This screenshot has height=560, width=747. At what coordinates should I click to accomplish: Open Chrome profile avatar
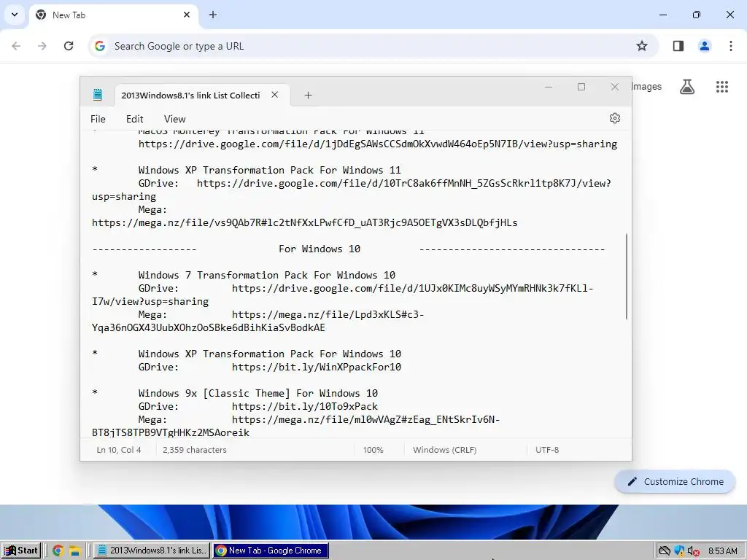[704, 46]
